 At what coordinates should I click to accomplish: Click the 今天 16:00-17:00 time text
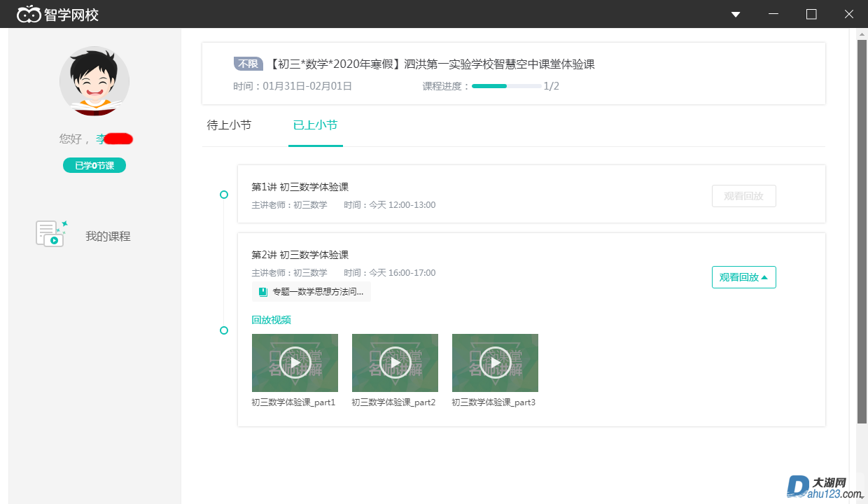coord(402,273)
